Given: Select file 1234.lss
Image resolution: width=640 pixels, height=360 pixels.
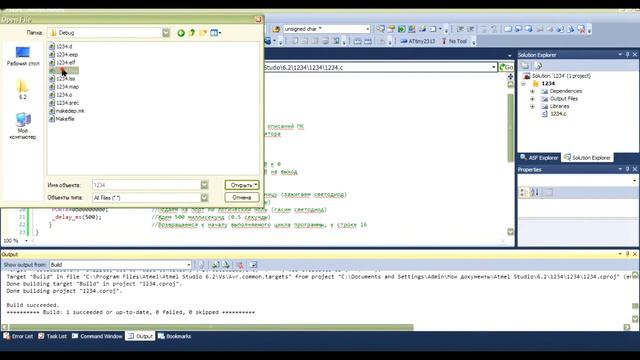Looking at the screenshot, I should 62,79.
